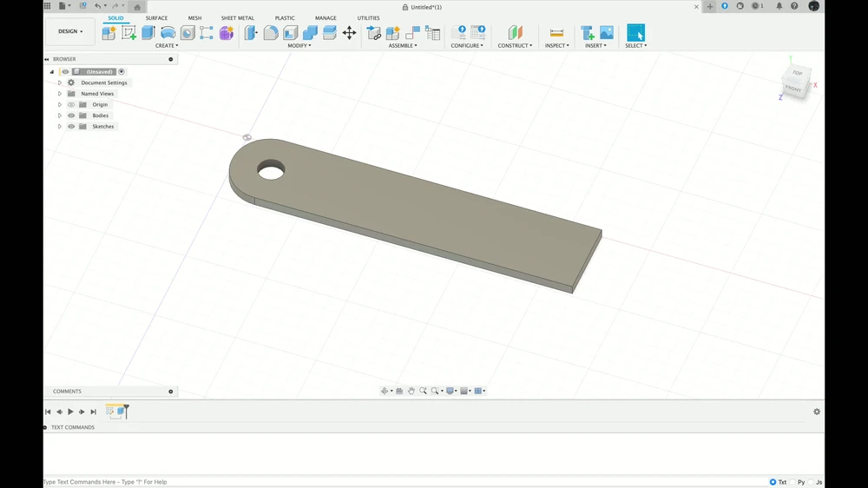Hide the Sketches folder
Image resolution: width=868 pixels, height=488 pixels.
[71, 126]
